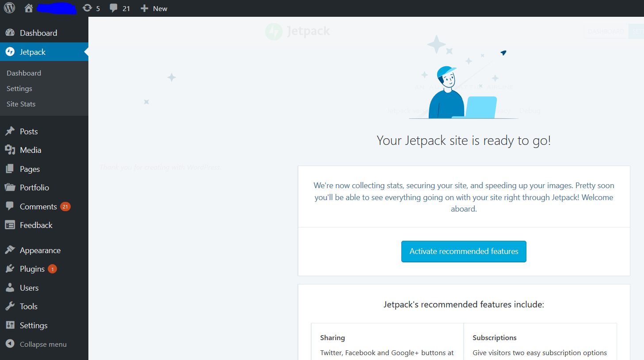The height and width of the screenshot is (360, 644).
Task: Click the Tools wrench icon
Action: (10, 306)
